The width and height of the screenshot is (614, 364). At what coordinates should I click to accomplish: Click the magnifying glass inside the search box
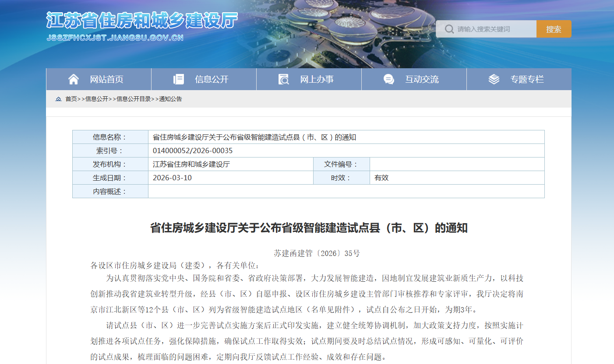tap(449, 28)
